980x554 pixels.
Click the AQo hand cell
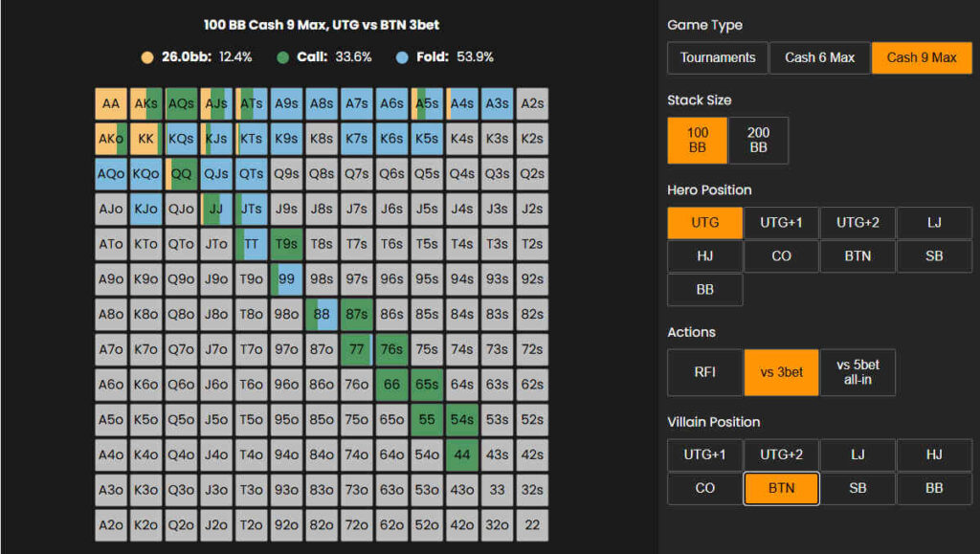coord(111,173)
